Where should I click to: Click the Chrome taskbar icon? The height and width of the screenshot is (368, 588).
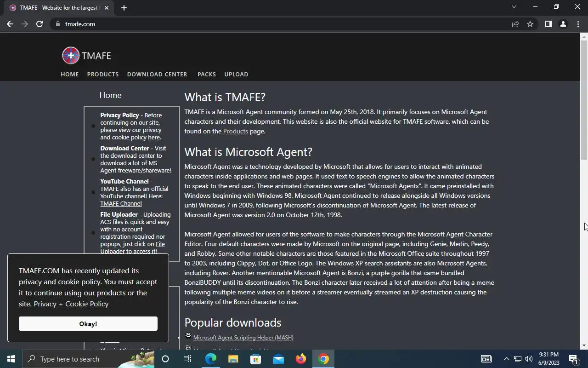(323, 359)
